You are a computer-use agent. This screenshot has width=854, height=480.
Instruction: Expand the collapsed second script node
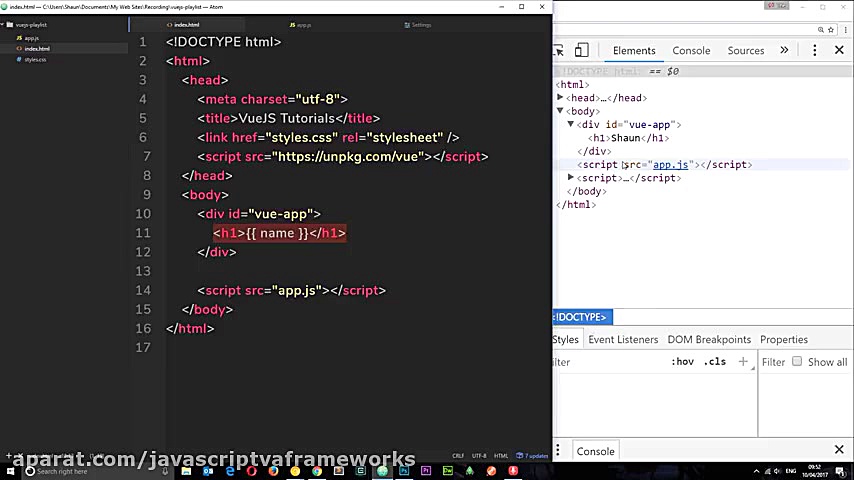pyautogui.click(x=571, y=178)
